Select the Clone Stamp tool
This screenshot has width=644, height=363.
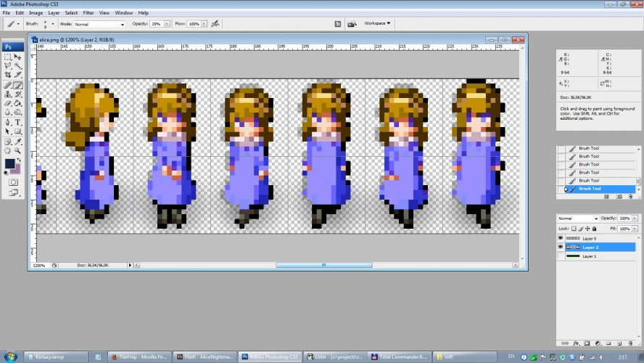(8, 94)
